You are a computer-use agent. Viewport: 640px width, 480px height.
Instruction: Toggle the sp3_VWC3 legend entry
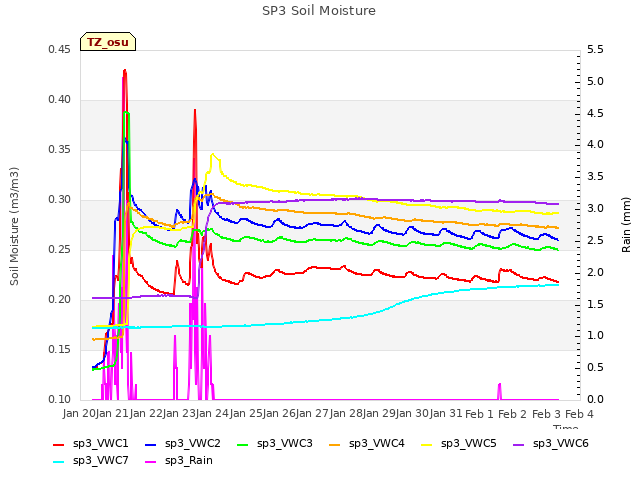click(275, 444)
